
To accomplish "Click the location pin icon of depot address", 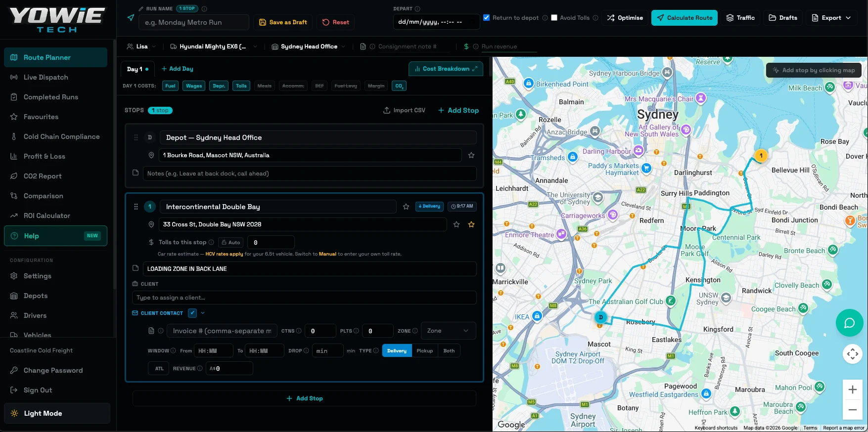I will 151,155.
